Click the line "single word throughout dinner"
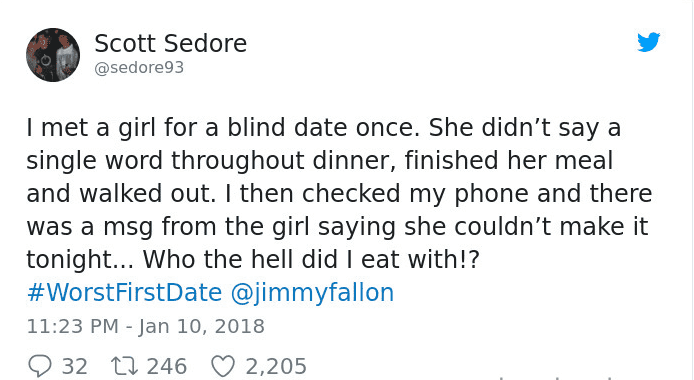Screen dimensions: 694x380 (x=320, y=161)
